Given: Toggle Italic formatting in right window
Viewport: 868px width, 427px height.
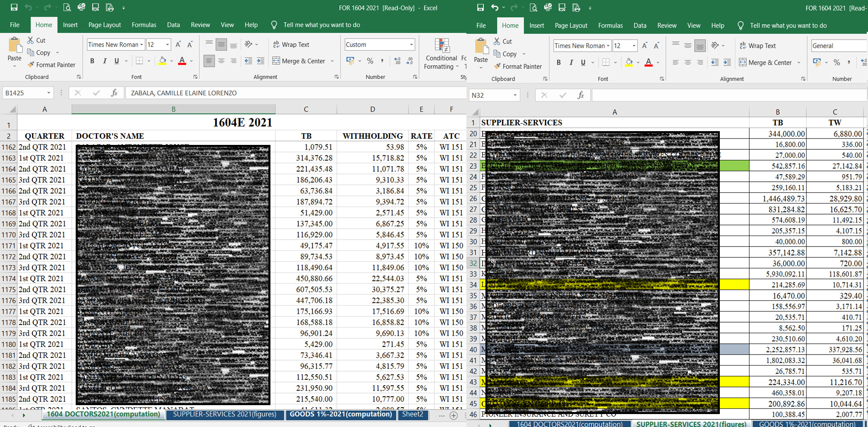Looking at the screenshot, I should pyautogui.click(x=571, y=62).
